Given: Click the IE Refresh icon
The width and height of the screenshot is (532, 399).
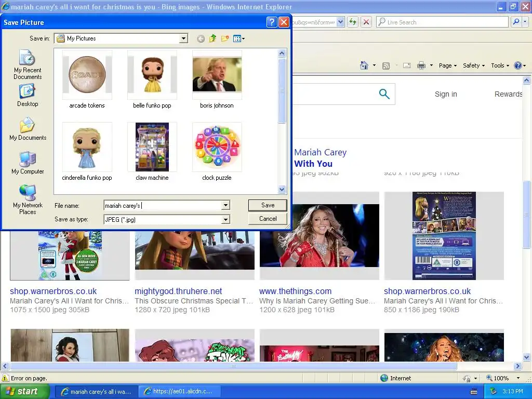Looking at the screenshot, I should click(353, 22).
